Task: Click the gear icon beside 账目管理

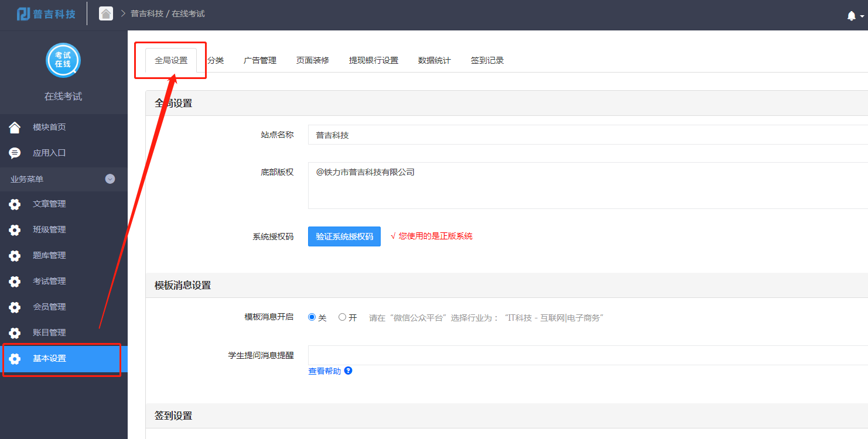Action: [x=15, y=333]
